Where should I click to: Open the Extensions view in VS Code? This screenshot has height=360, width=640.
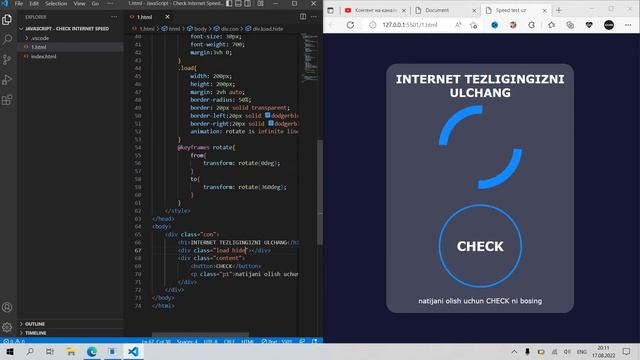[7, 100]
